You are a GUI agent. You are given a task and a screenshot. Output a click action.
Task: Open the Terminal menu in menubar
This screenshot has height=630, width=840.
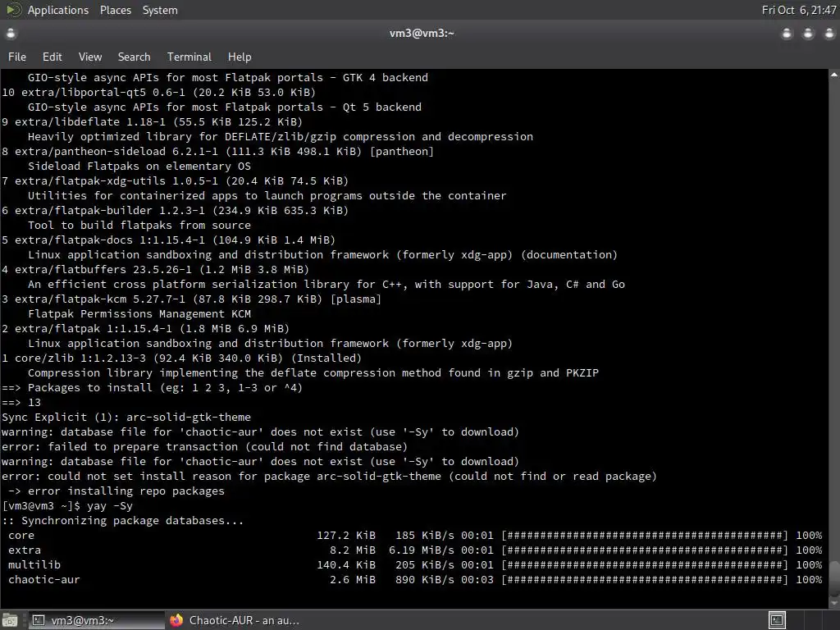[x=189, y=57]
